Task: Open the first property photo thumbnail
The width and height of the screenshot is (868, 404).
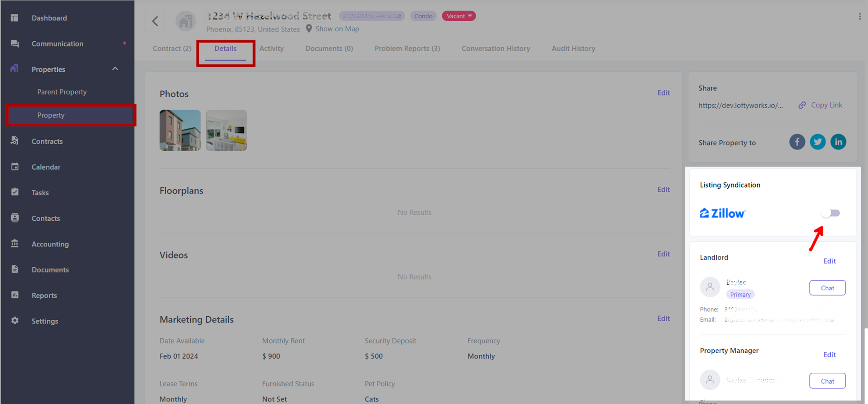Action: point(180,130)
